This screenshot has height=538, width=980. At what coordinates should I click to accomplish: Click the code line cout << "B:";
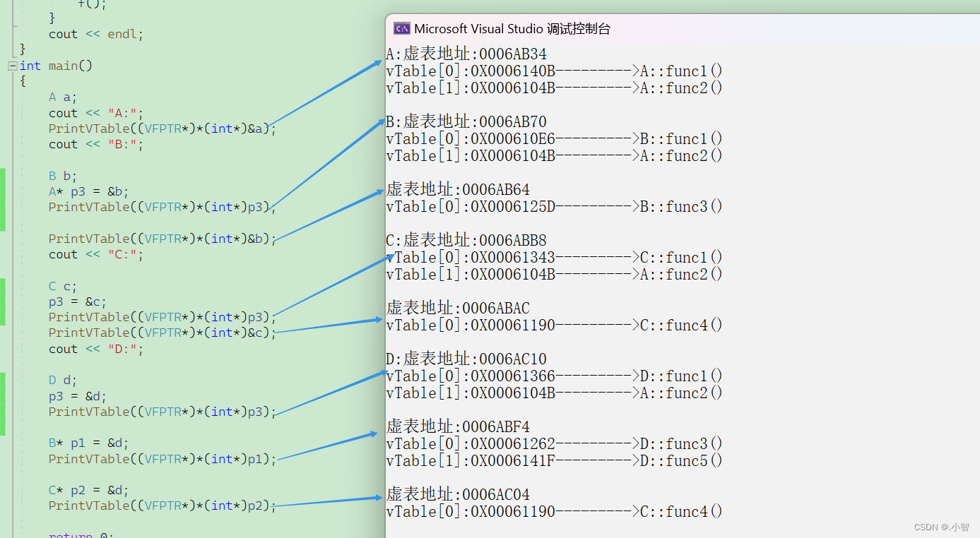[x=96, y=144]
